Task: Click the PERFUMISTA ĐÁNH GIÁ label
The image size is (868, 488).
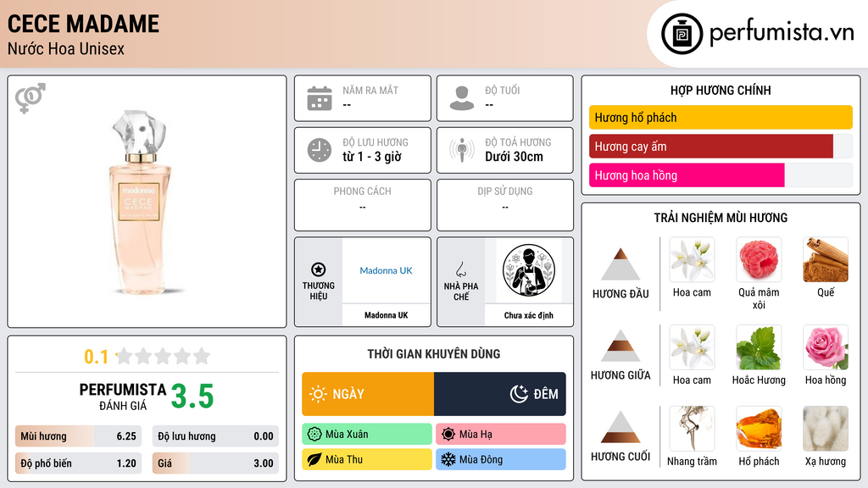Action: click(123, 396)
